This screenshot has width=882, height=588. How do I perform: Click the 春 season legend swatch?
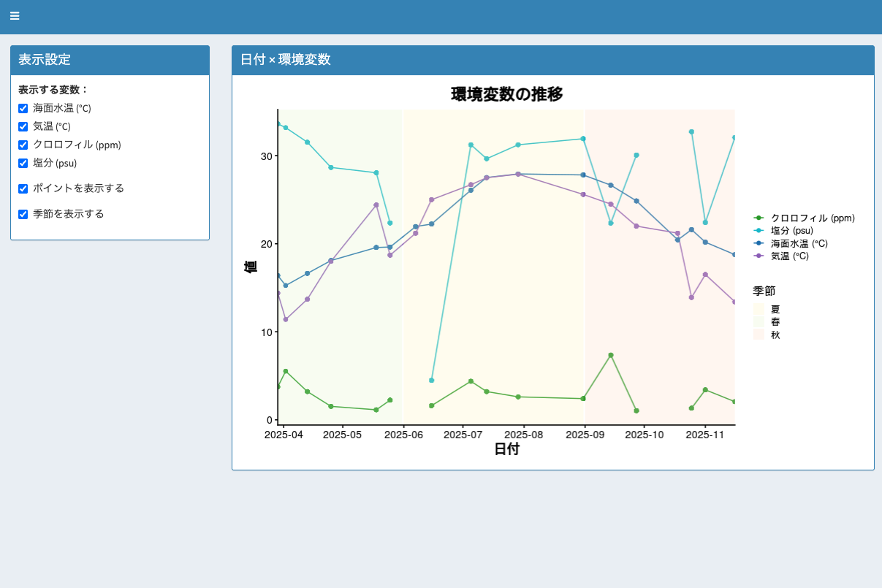pos(759,321)
